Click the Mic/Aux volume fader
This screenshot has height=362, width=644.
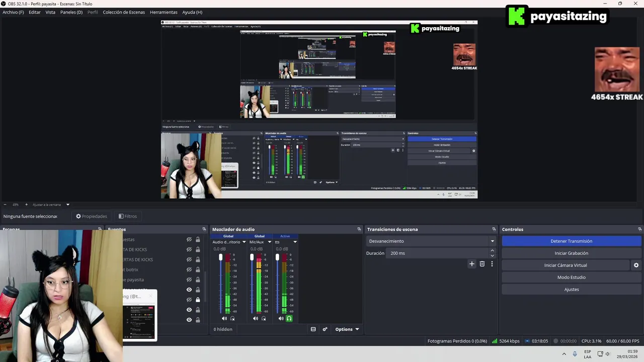[x=252, y=257]
